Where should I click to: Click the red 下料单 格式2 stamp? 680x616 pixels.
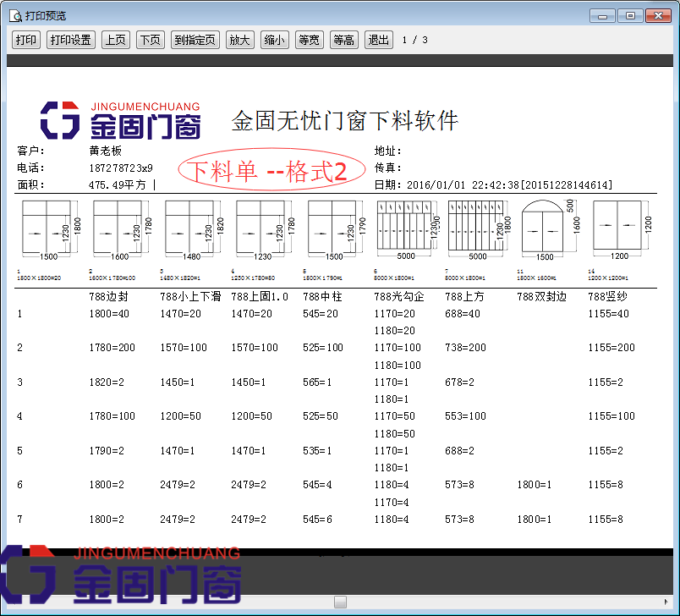pos(271,168)
